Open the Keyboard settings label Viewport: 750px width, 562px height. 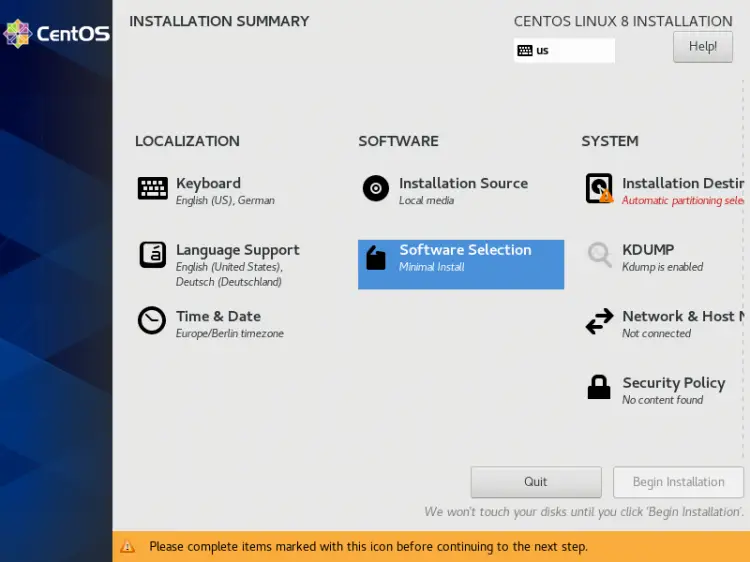click(x=208, y=183)
